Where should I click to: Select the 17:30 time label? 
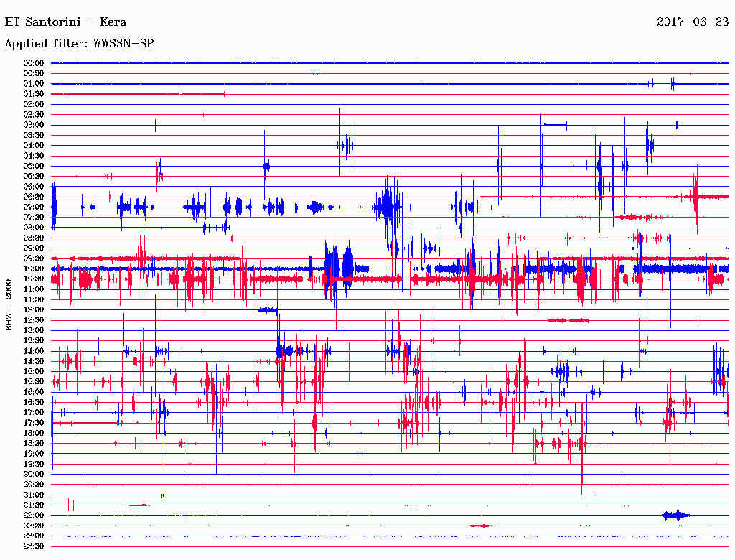coord(34,423)
